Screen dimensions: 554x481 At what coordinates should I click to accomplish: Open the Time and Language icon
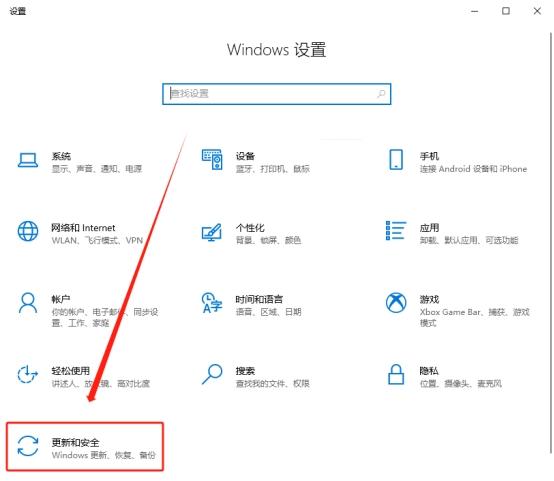click(x=212, y=303)
